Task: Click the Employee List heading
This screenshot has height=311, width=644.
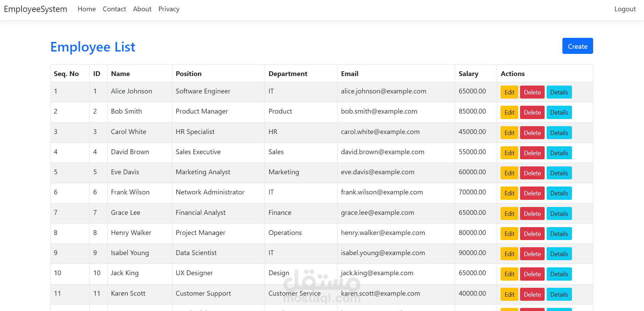Action: pyautogui.click(x=93, y=47)
